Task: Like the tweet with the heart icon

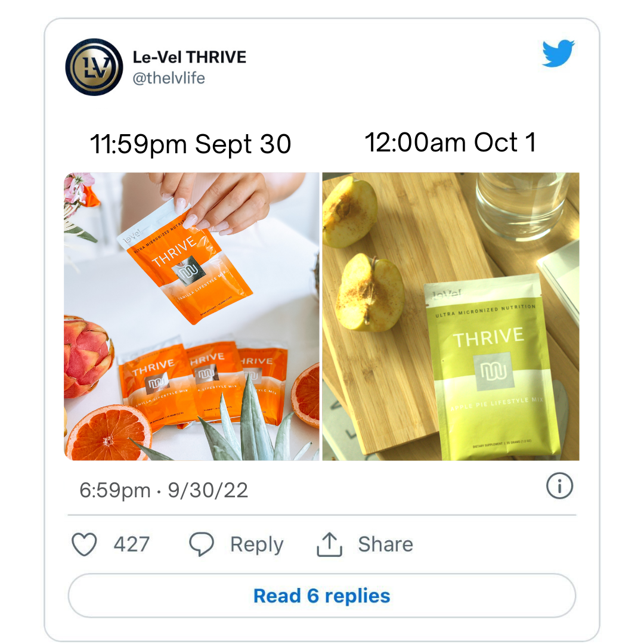Action: click(84, 544)
